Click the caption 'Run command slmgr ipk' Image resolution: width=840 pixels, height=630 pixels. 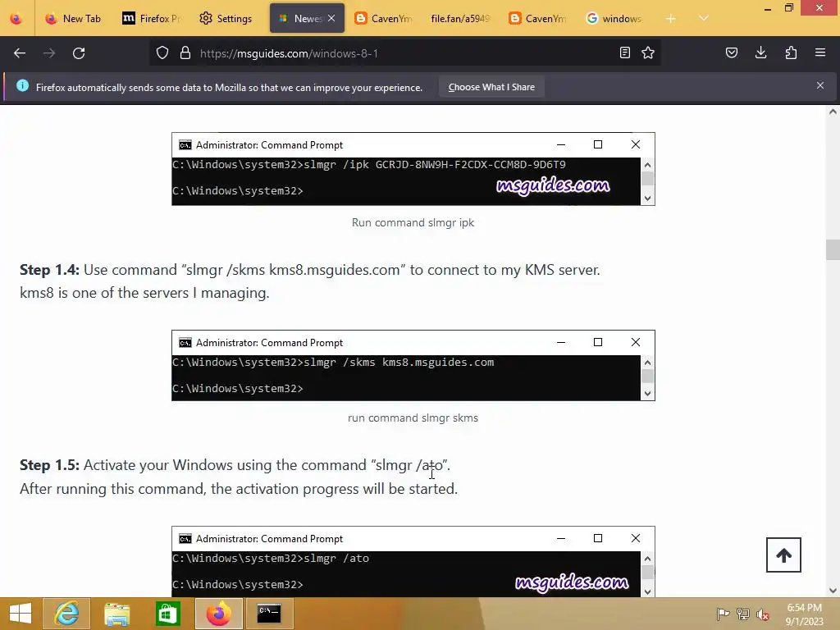click(413, 222)
